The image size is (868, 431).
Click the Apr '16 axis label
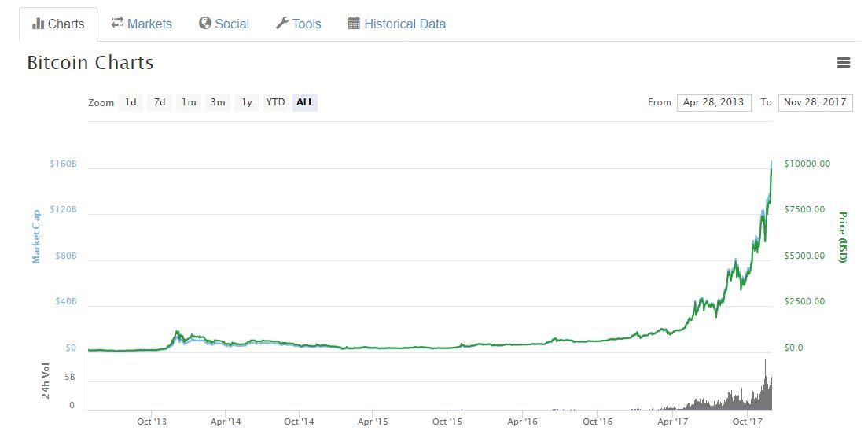pos(523,422)
